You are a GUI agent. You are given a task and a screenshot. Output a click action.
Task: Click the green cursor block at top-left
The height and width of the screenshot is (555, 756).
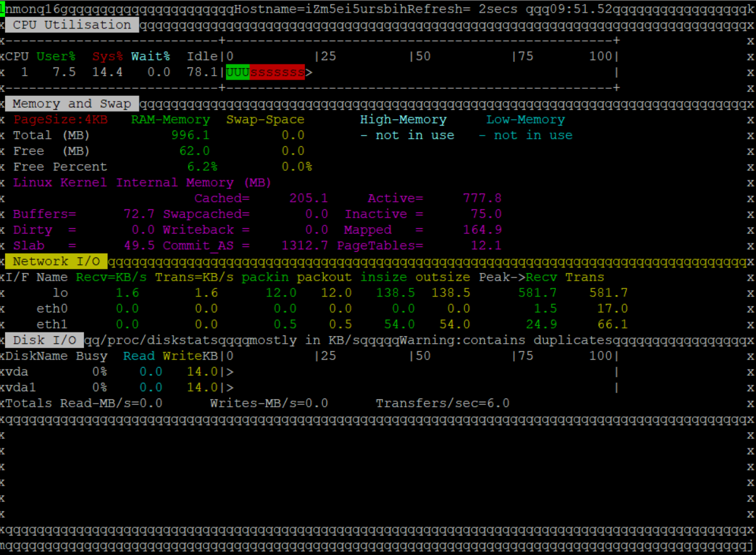pyautogui.click(x=3, y=9)
